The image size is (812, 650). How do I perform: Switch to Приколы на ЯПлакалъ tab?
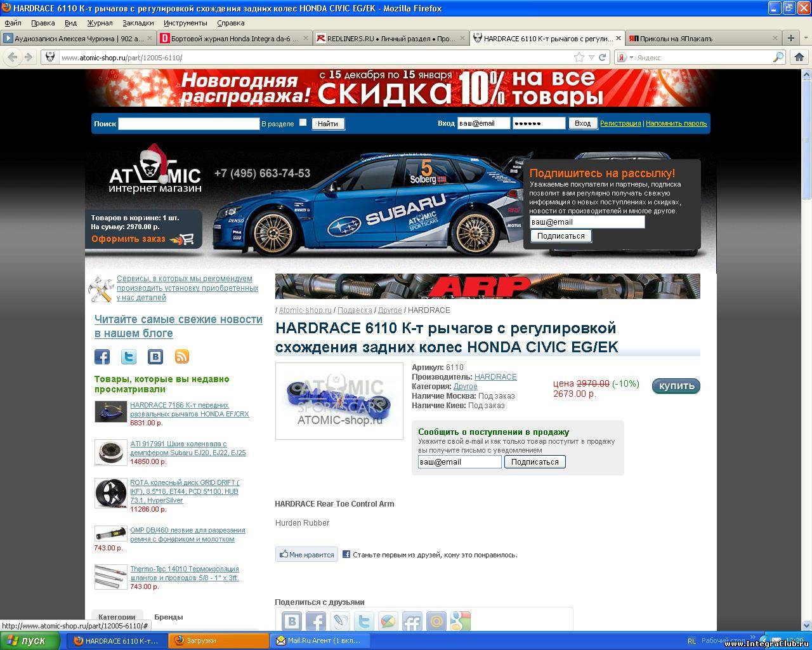(704, 38)
